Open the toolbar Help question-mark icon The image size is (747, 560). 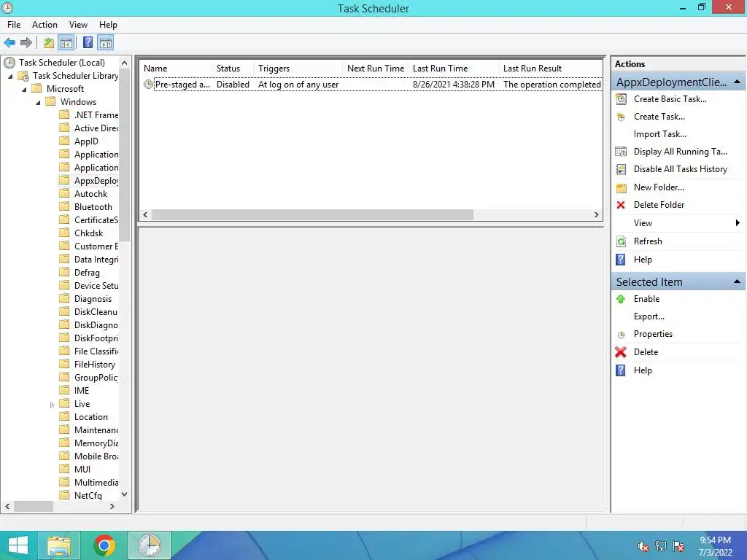pos(88,43)
